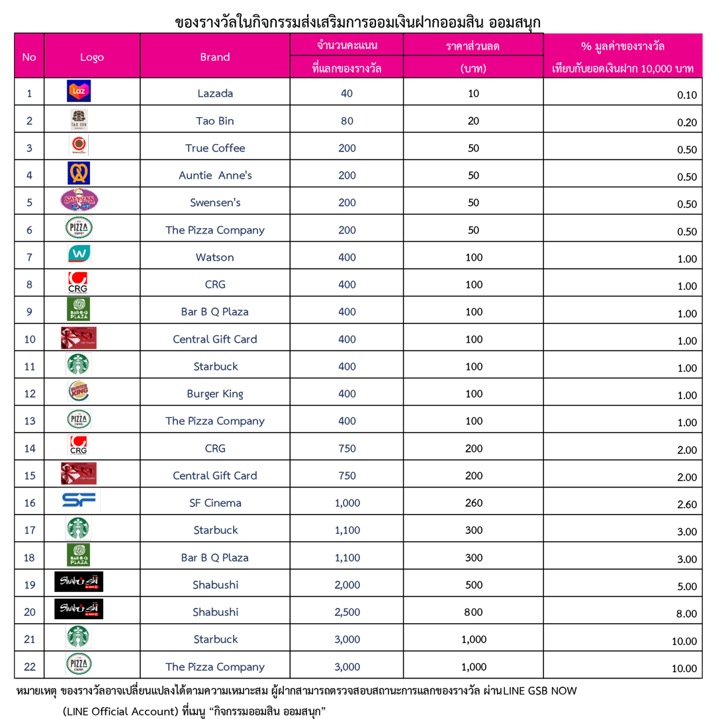Click the Pizza Company logo in row 13
Image resolution: width=728 pixels, height=719 pixels.
[x=79, y=419]
